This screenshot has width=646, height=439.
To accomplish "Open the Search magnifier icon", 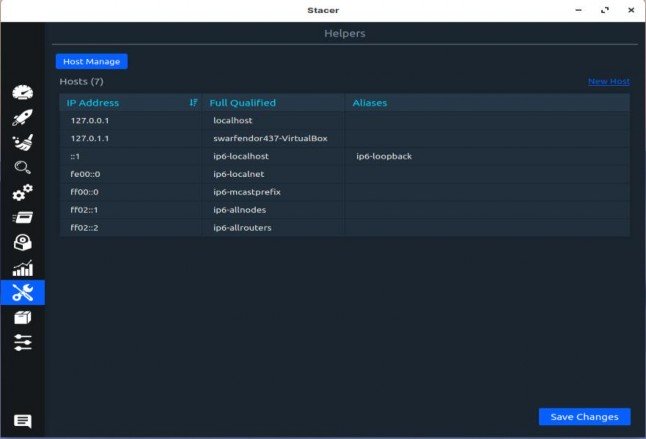I will point(23,167).
